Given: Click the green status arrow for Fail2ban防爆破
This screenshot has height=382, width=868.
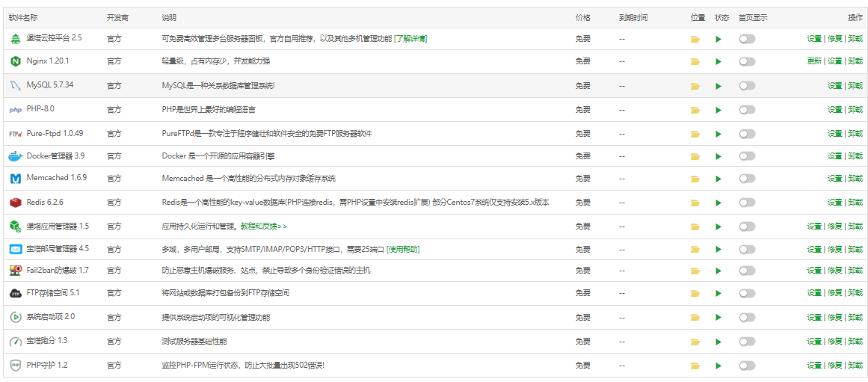Looking at the screenshot, I should pyautogui.click(x=718, y=271).
